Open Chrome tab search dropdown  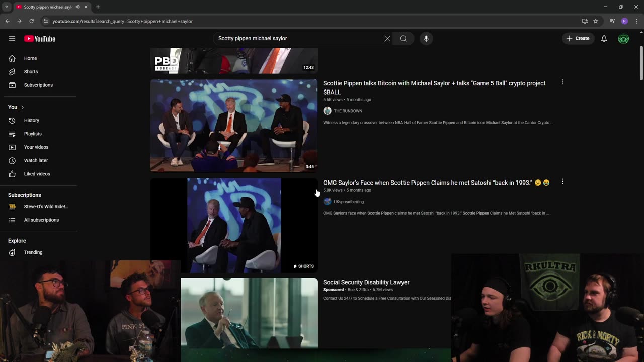7,7
